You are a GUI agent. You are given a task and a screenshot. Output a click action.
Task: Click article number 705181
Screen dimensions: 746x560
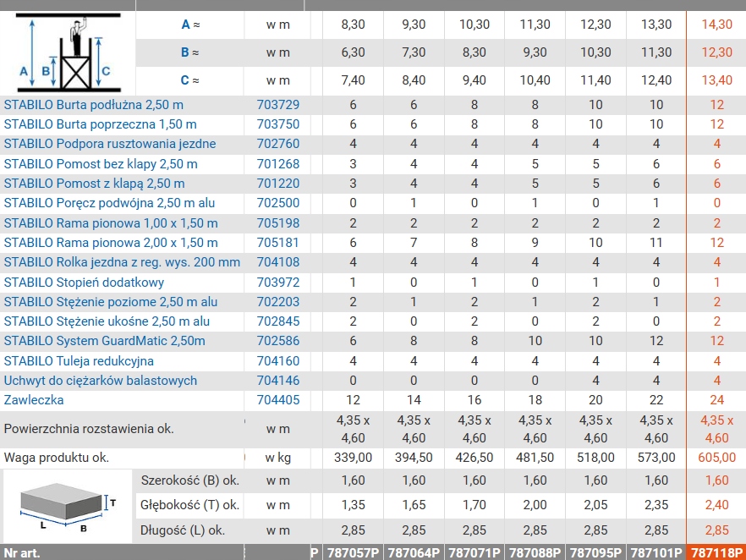click(x=278, y=243)
